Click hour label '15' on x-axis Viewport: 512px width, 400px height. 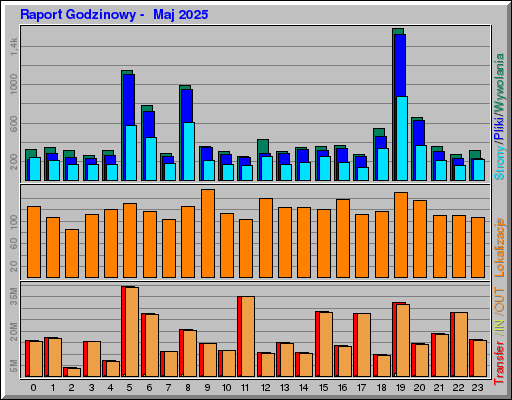click(x=323, y=388)
